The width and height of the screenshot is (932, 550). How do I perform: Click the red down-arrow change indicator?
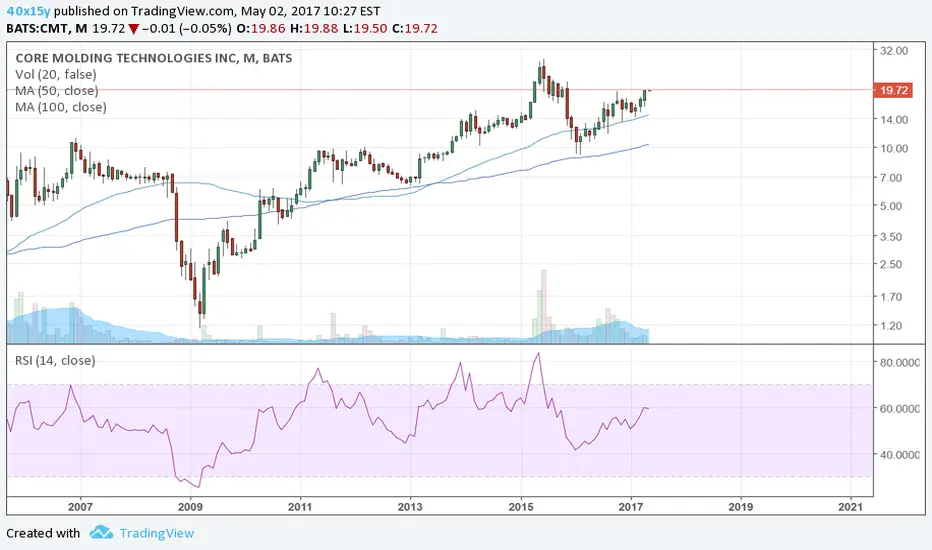(134, 29)
